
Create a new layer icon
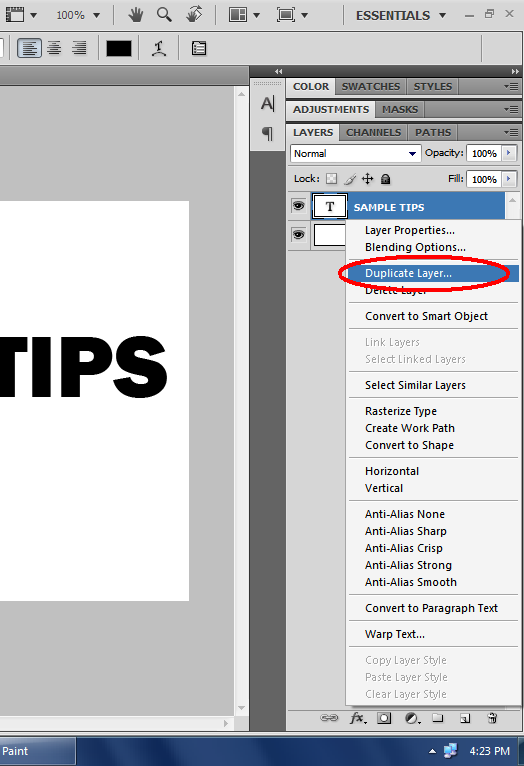click(465, 718)
